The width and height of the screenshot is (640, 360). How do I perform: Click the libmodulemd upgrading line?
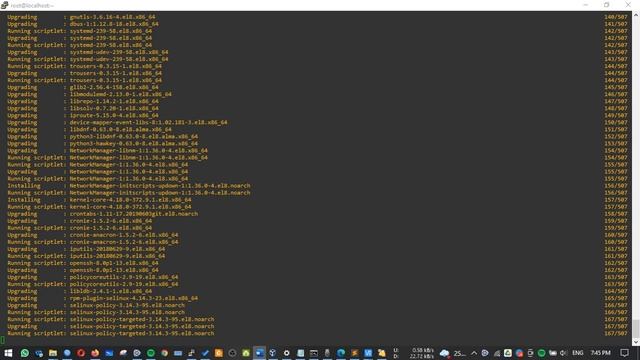point(89,94)
